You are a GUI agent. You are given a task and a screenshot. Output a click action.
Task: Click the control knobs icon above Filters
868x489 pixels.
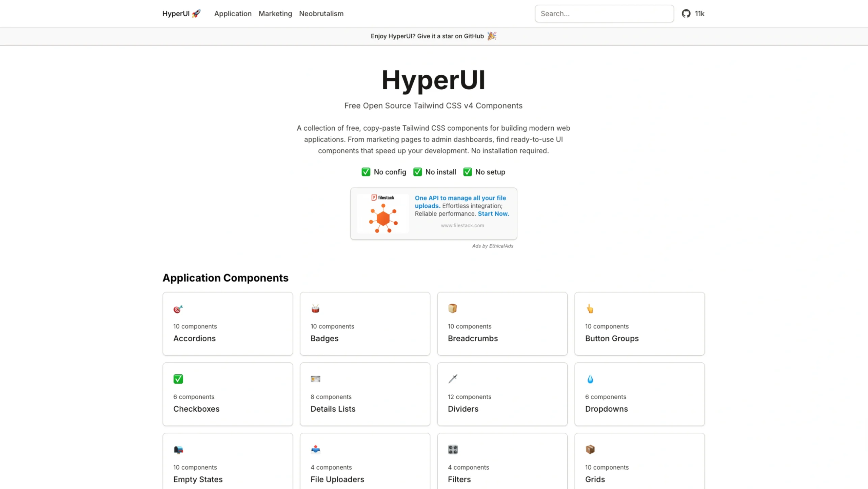(x=453, y=449)
